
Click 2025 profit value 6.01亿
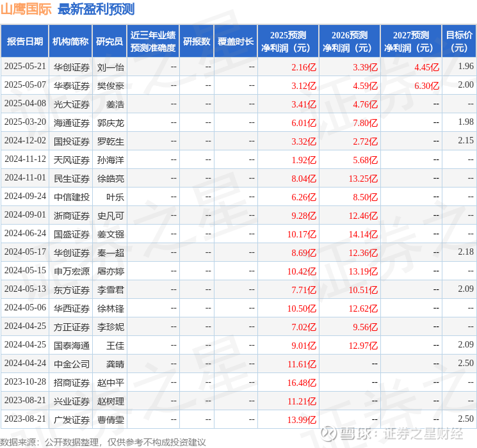pyautogui.click(x=303, y=123)
